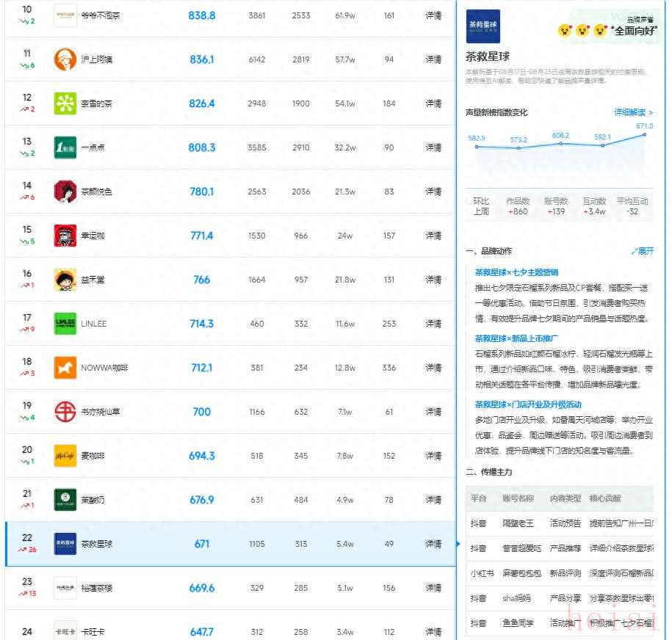Open 详细解读 next to 声量新榜指数变化
The width and height of the screenshot is (672, 640).
coord(633,112)
